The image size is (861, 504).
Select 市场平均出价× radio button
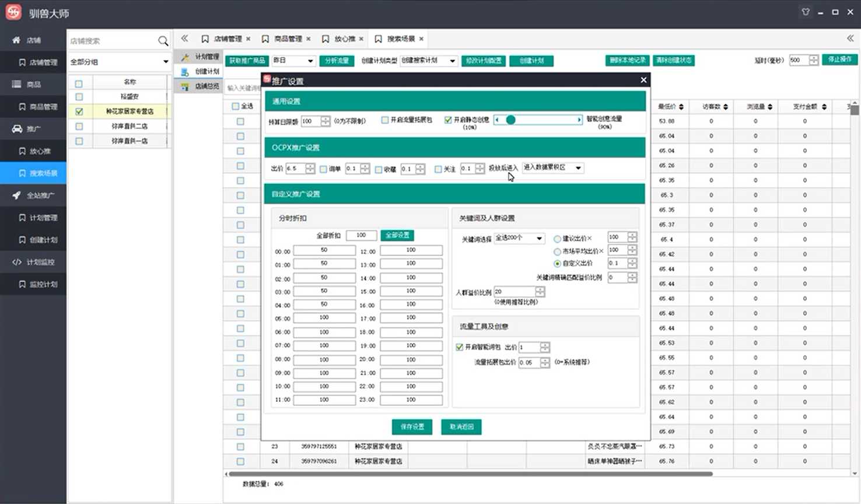(x=557, y=251)
